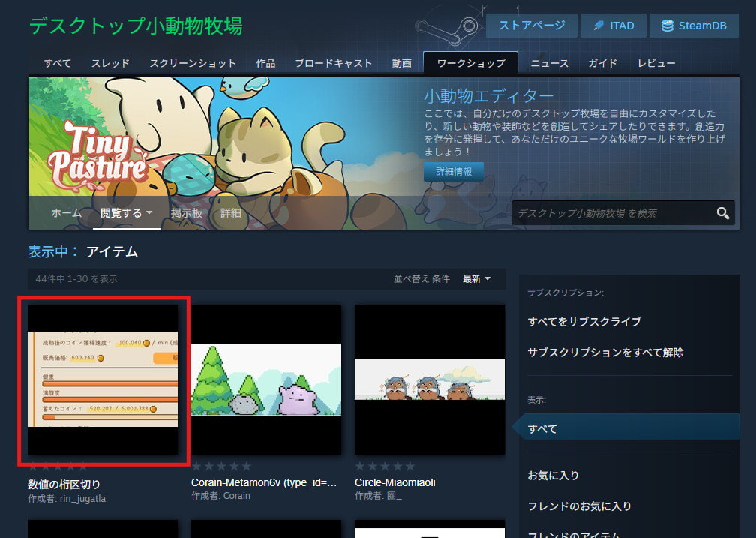Open the ITAD link button

[x=613, y=26]
